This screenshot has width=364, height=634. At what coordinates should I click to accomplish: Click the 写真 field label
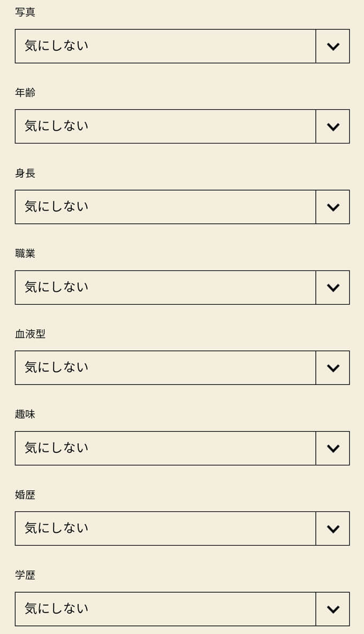[26, 12]
